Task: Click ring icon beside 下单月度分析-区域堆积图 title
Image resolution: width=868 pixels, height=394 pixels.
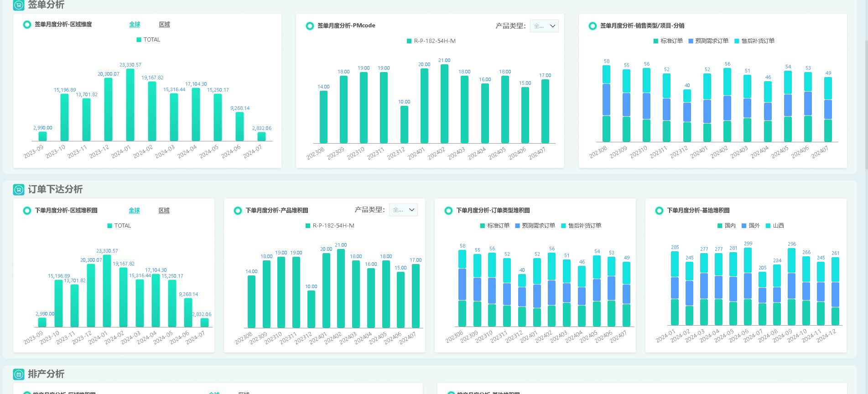Action: coord(27,211)
